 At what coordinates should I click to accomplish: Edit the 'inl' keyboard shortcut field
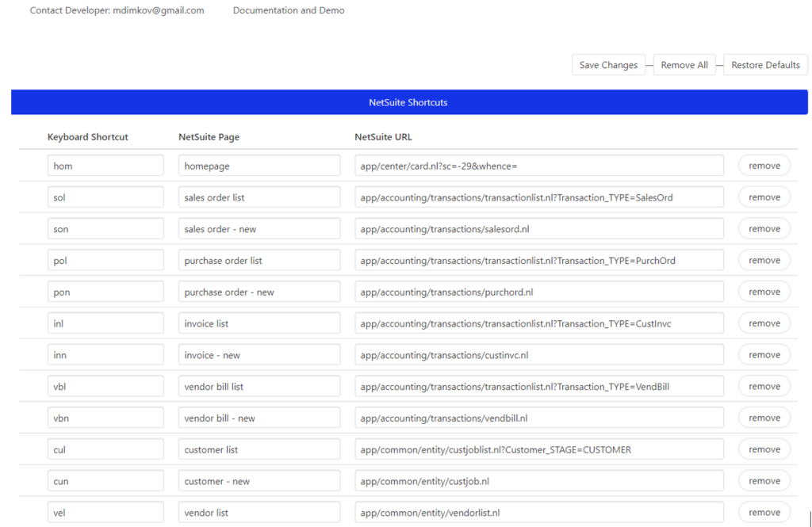pos(105,323)
